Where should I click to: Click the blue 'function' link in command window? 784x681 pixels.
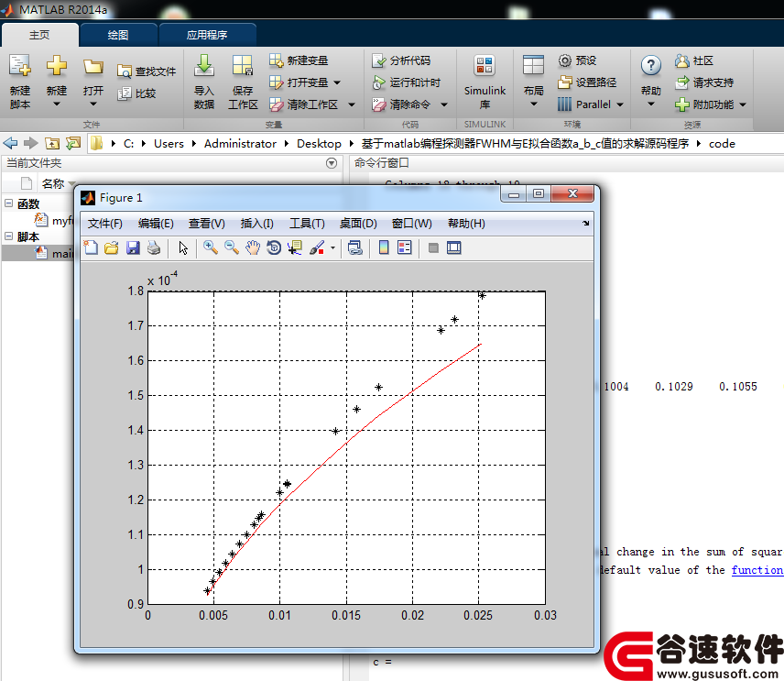757,570
